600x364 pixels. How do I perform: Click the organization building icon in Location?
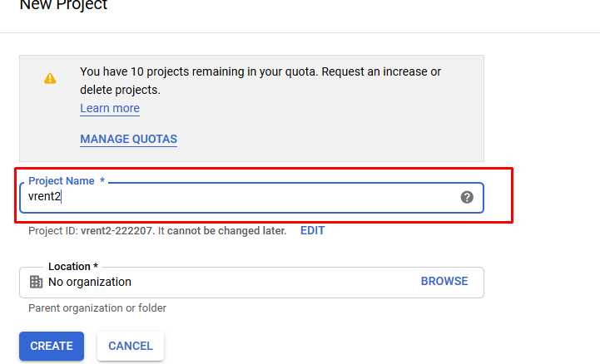pyautogui.click(x=36, y=282)
